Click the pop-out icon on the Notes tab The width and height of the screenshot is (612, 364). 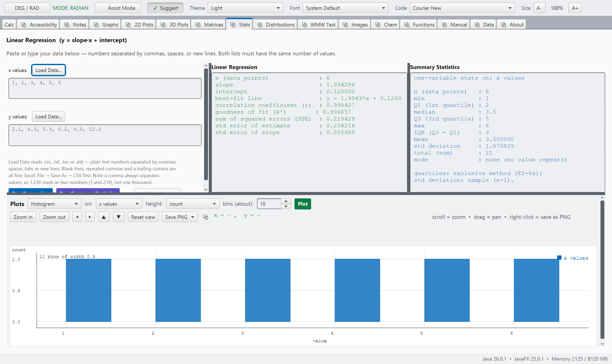pyautogui.click(x=67, y=25)
